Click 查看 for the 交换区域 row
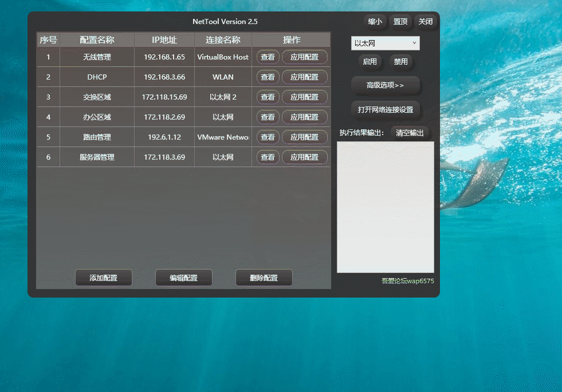 click(268, 97)
